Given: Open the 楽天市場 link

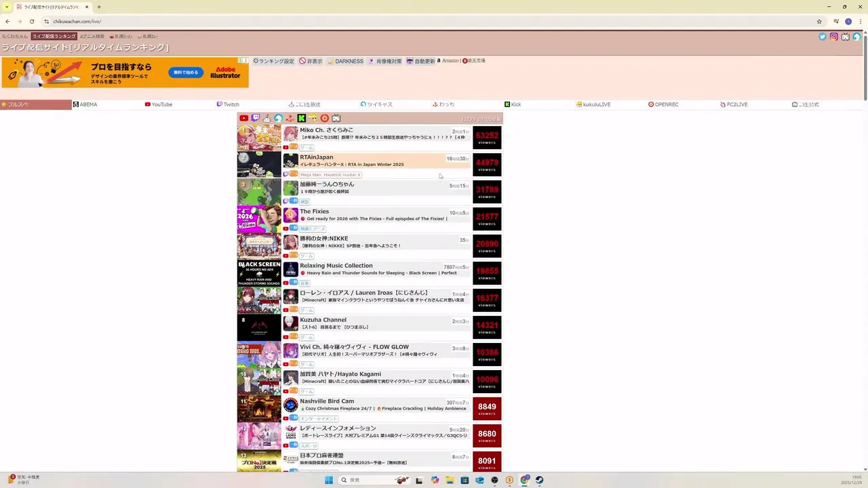Looking at the screenshot, I should [x=474, y=61].
